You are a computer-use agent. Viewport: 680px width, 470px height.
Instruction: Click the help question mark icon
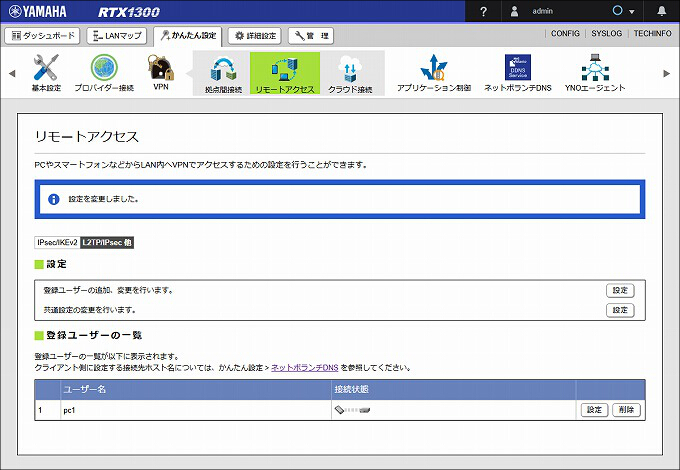click(484, 12)
